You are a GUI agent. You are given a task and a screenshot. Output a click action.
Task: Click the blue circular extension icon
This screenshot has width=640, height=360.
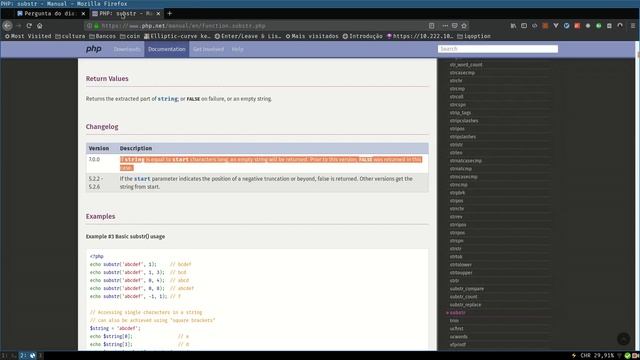(x=567, y=26)
